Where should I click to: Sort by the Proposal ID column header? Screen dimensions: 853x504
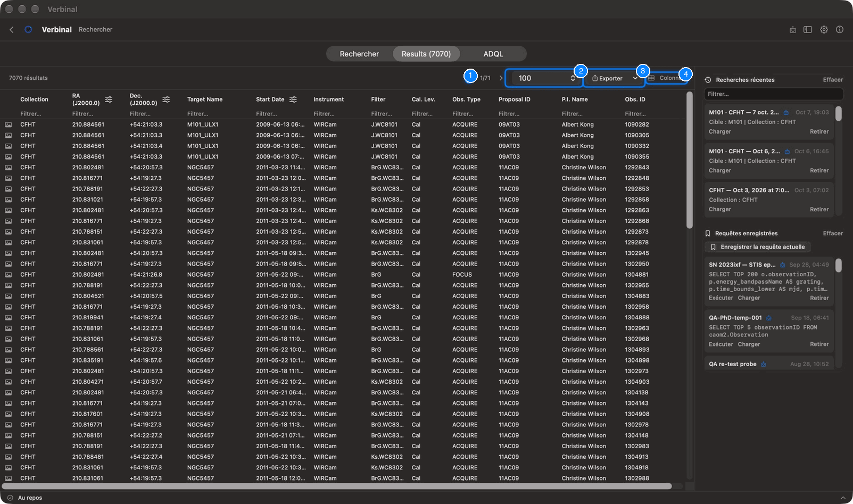[514, 100]
